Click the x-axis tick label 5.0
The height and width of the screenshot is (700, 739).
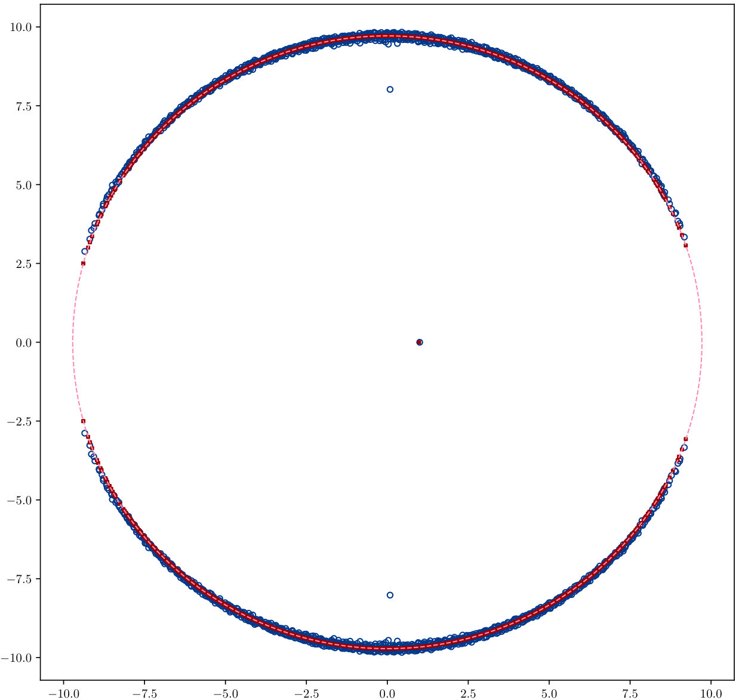click(x=549, y=694)
